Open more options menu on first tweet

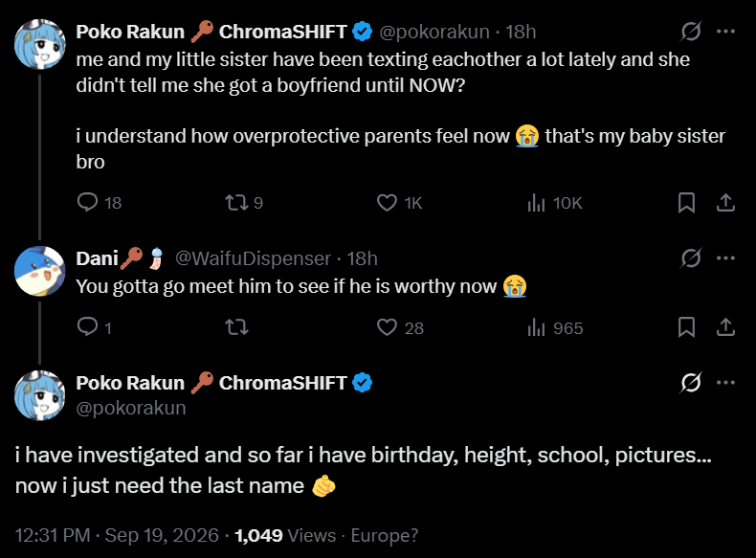pos(725,32)
